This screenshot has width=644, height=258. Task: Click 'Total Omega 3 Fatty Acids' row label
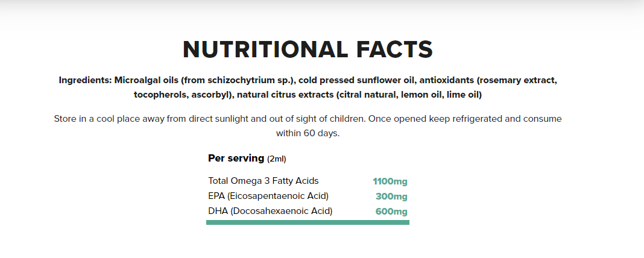264,181
